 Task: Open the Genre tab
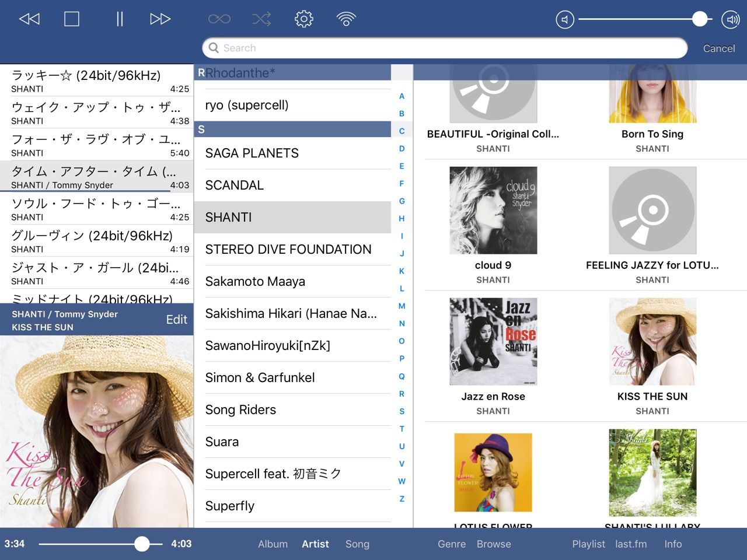(452, 544)
